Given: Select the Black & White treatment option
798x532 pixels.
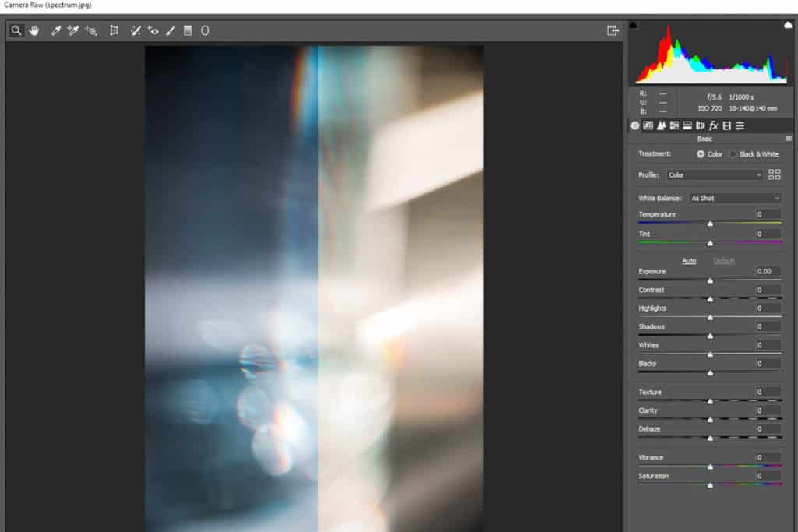Looking at the screenshot, I should coord(733,154).
